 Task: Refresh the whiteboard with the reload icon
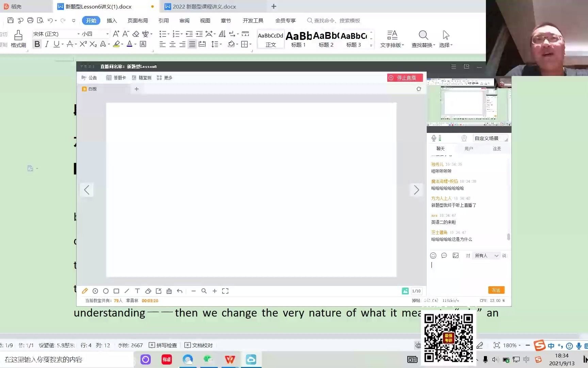coord(419,89)
